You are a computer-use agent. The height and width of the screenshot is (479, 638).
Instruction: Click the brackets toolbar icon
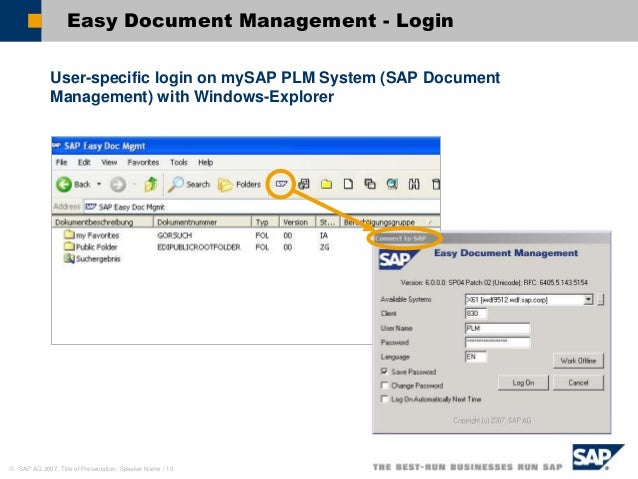414,184
